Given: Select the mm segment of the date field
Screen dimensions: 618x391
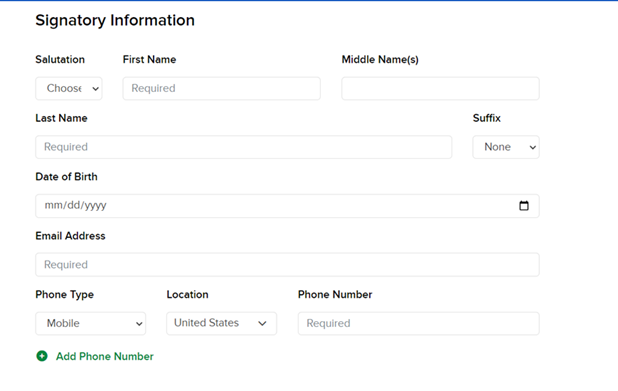Looking at the screenshot, I should (x=54, y=205).
